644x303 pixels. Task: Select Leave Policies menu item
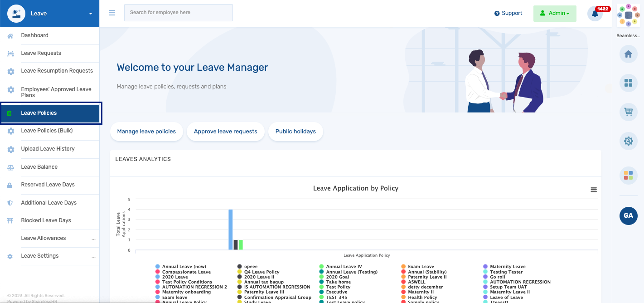point(50,113)
